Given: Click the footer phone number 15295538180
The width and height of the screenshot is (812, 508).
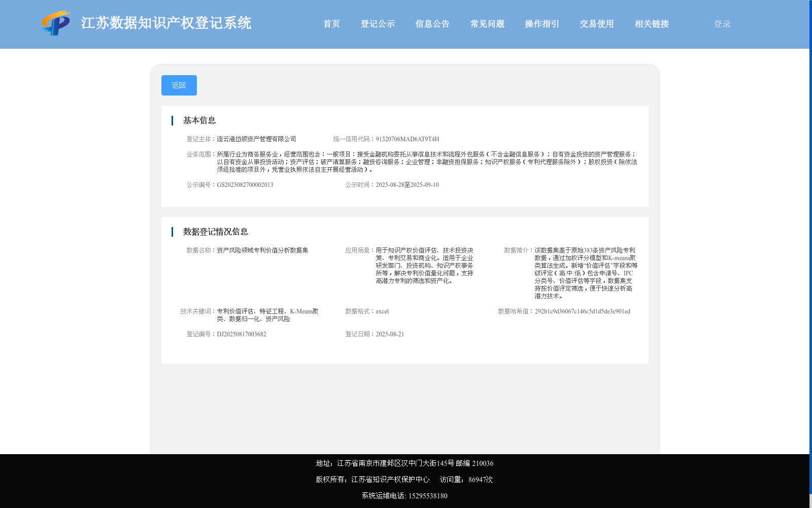Looking at the screenshot, I should (x=428, y=496).
